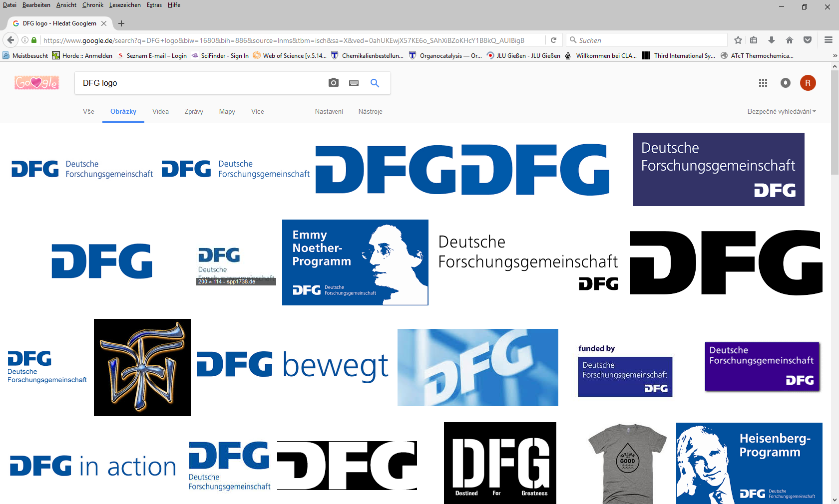Screen dimensions: 839x504
Task: Open Third International Sy... bookmark
Action: tap(679, 56)
